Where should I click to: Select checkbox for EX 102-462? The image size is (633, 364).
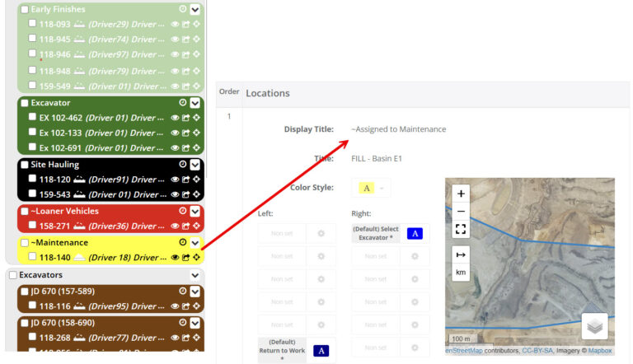[x=33, y=117]
